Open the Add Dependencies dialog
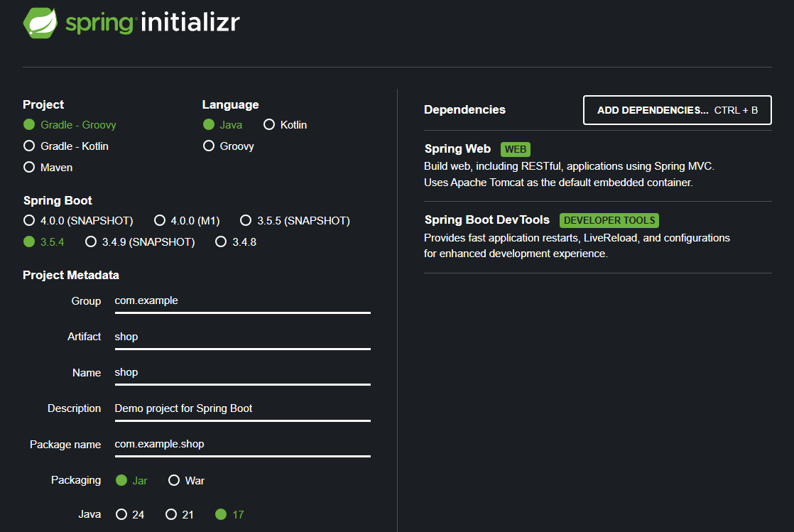 (x=676, y=110)
